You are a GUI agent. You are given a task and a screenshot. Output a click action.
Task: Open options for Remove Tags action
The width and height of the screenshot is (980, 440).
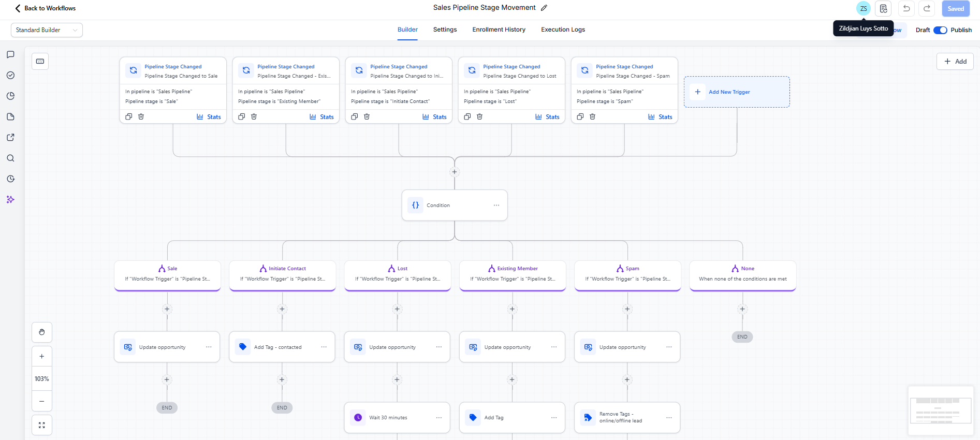(x=669, y=417)
